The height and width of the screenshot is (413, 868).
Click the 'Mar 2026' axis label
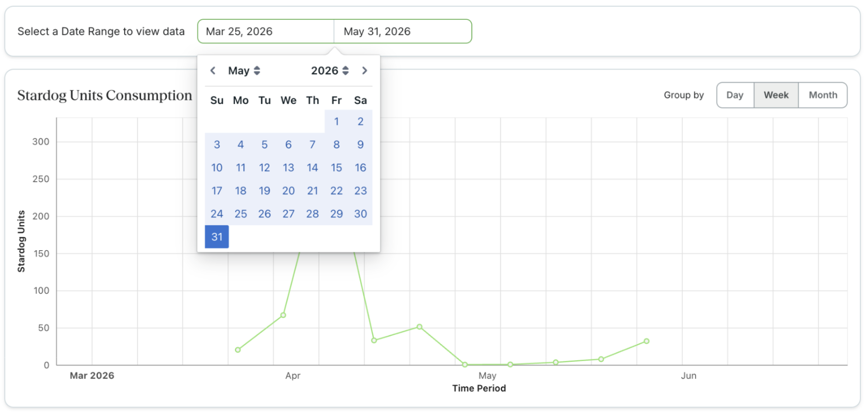pyautogui.click(x=92, y=376)
